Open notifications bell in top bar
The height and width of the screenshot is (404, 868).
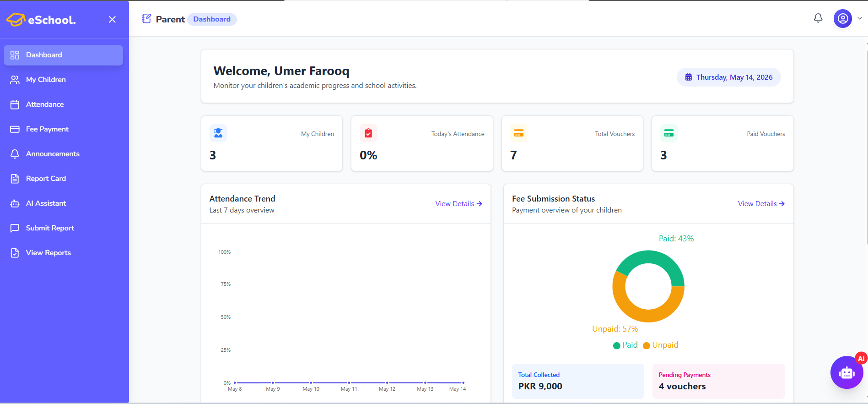[x=818, y=18]
